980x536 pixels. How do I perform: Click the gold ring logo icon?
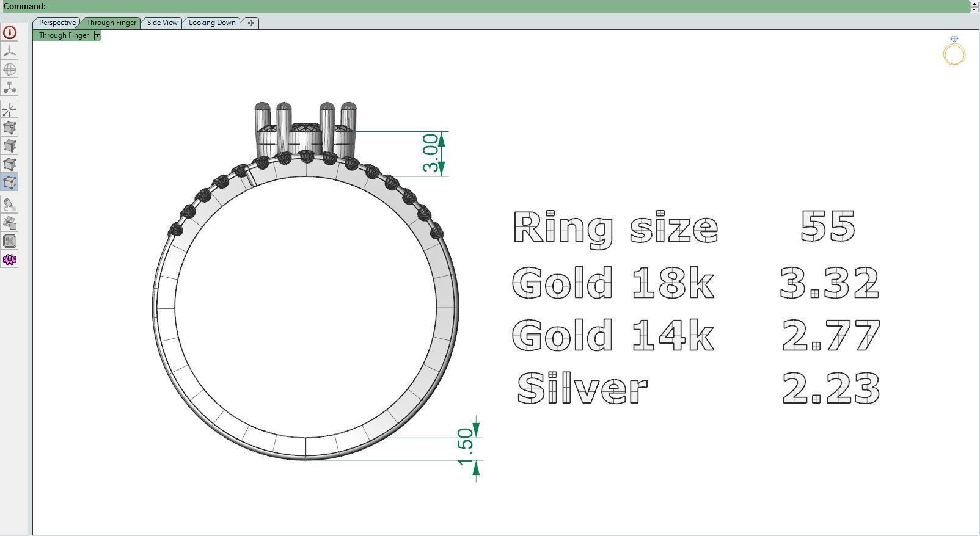(954, 51)
